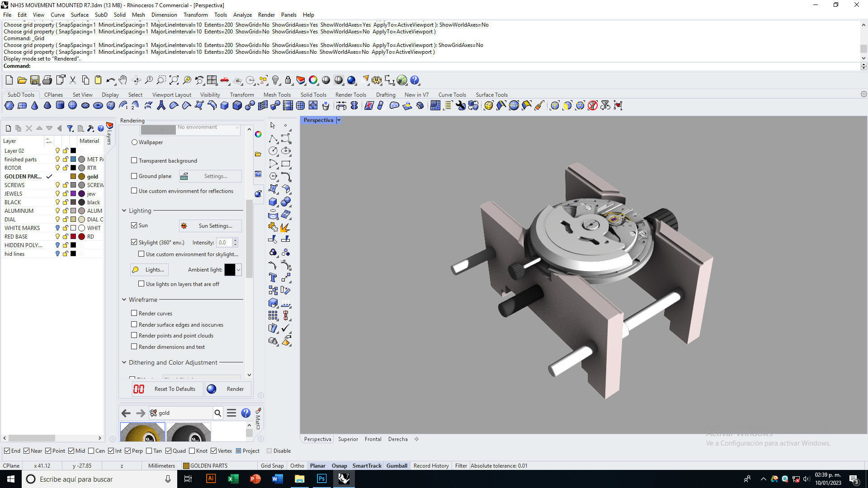This screenshot has height=488, width=868.
Task: Click the lock padlock icon in toolbar
Action: coord(288,80)
